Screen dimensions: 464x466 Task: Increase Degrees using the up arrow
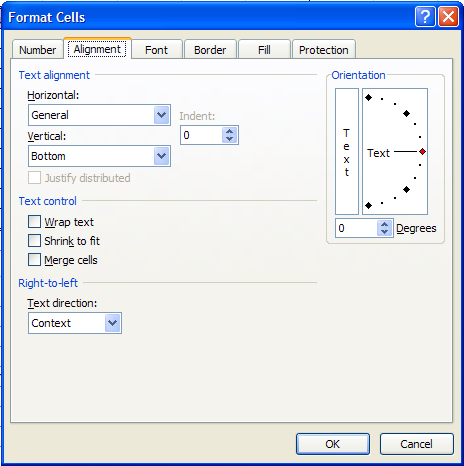[x=385, y=224]
